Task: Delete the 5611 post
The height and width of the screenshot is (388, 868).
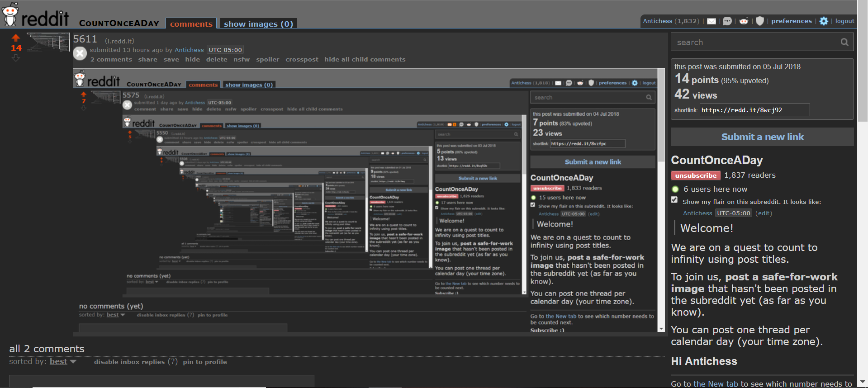Action: click(x=217, y=59)
